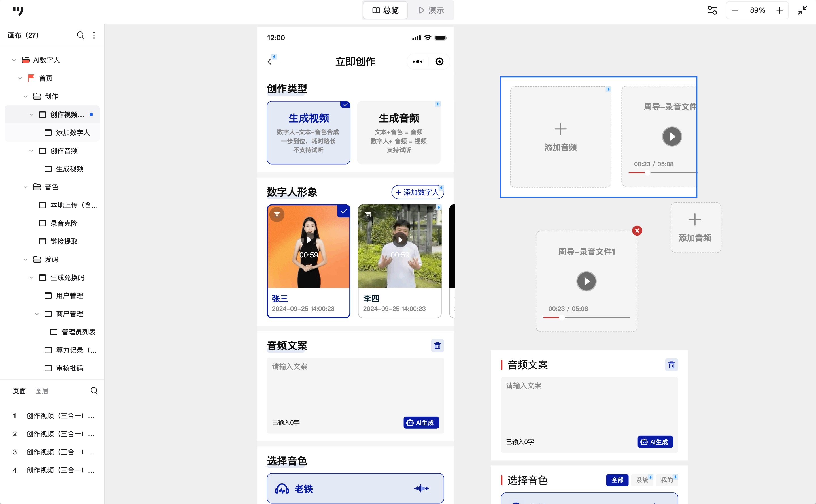Collapse the 发码 folder
The height and width of the screenshot is (504, 816).
coord(25,259)
